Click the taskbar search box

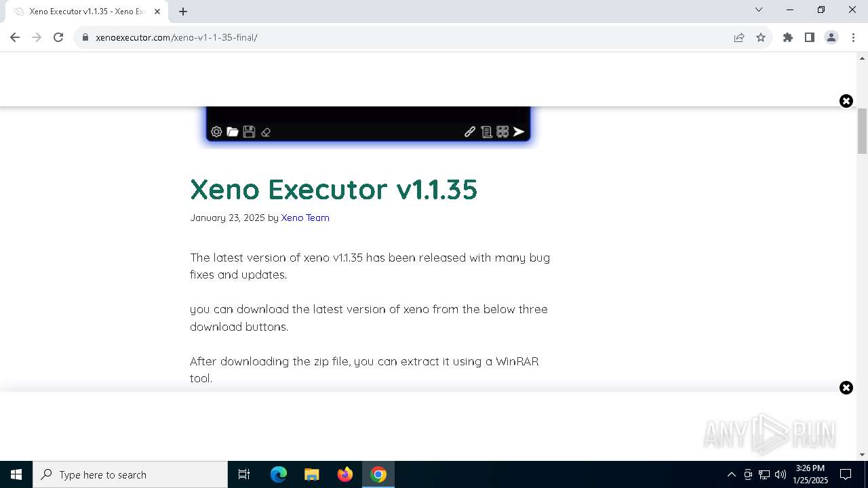[130, 474]
